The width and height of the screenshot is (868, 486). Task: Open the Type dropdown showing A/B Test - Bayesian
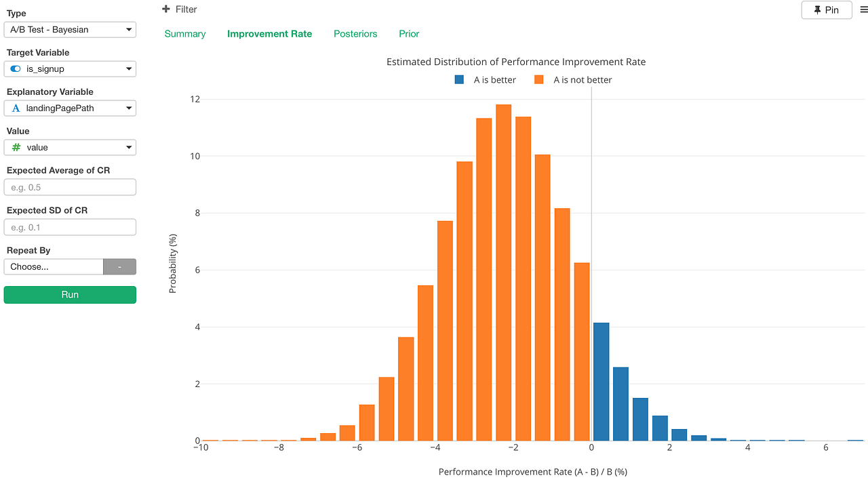70,29
